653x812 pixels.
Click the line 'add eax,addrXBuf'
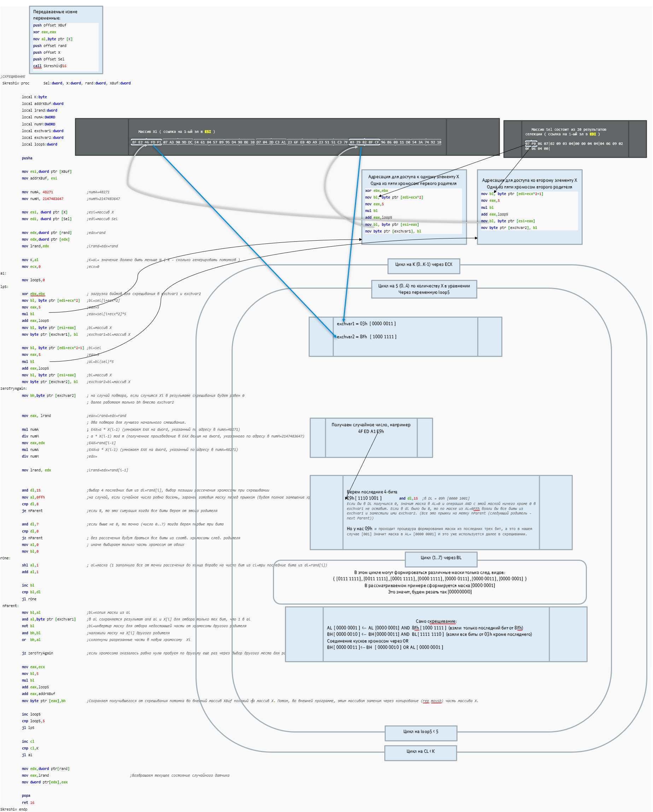tap(39, 694)
